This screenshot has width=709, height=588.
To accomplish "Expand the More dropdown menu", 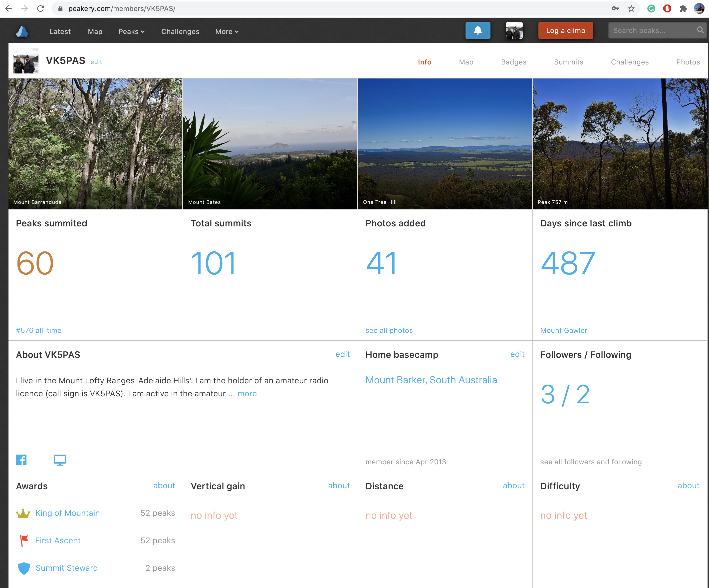I will (227, 31).
